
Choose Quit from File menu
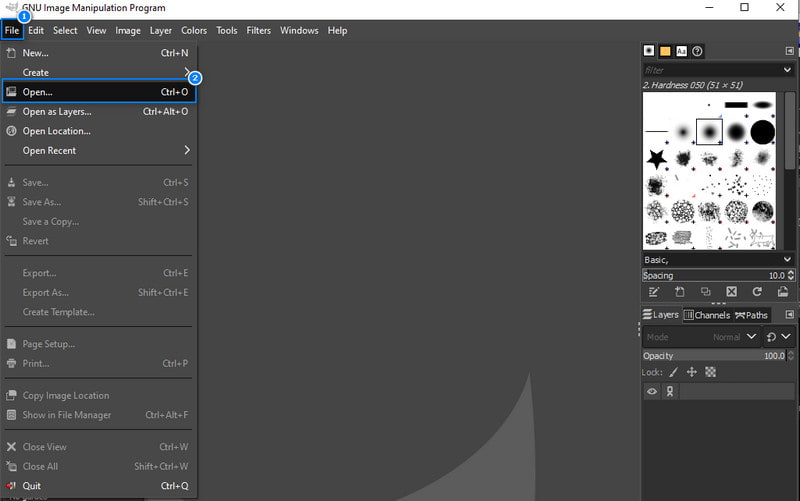[x=99, y=486]
